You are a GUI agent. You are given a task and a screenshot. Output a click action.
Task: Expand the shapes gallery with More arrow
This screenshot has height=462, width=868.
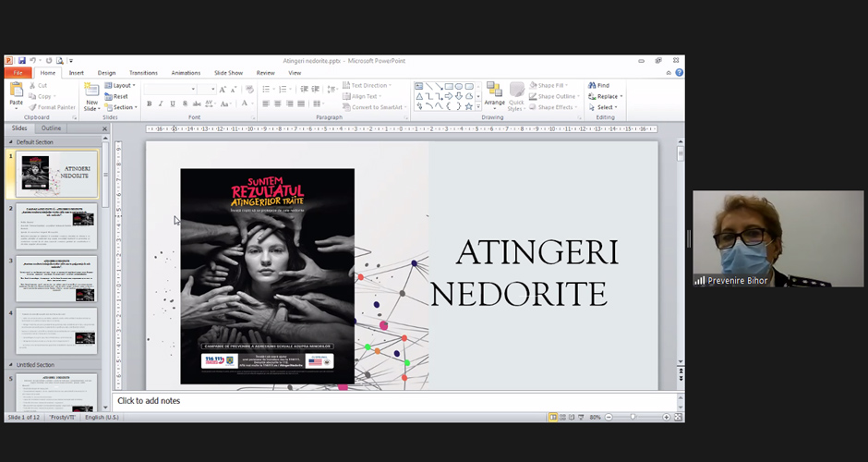tap(478, 106)
